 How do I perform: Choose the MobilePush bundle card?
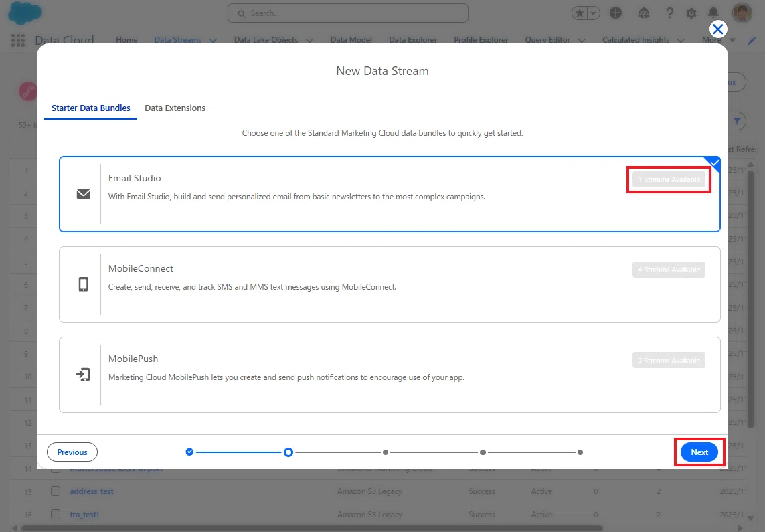(x=390, y=375)
